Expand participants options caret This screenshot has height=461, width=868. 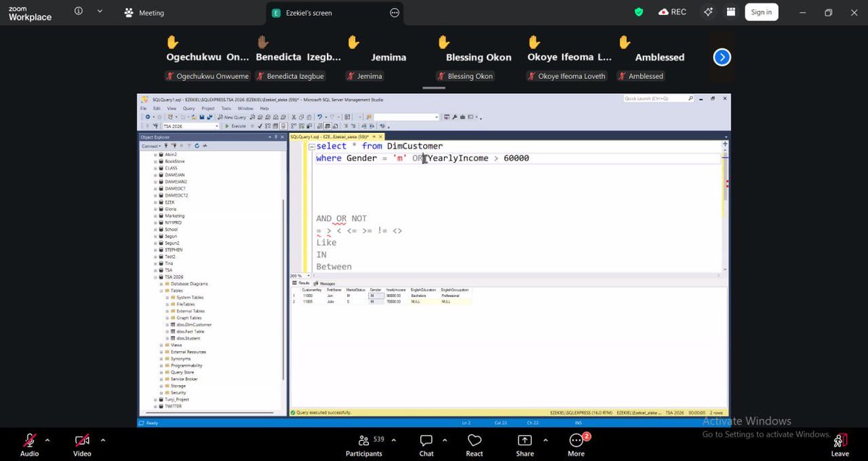coord(392,439)
